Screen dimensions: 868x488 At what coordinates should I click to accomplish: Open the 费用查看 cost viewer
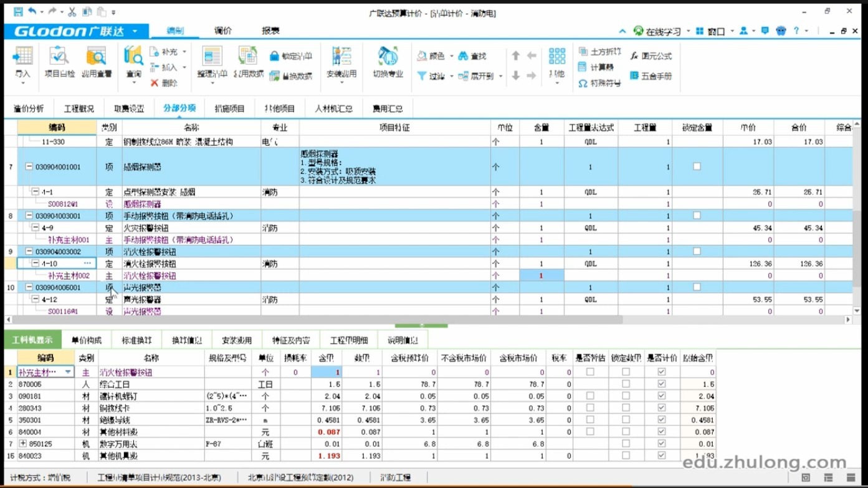(96, 62)
